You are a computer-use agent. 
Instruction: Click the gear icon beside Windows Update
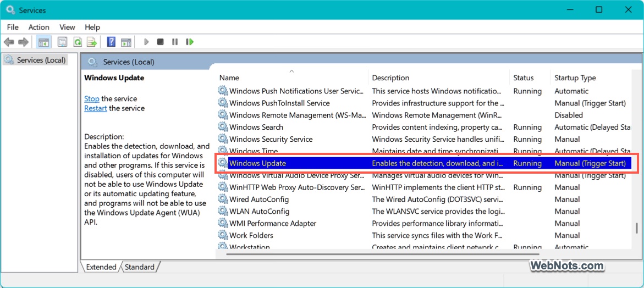(x=223, y=163)
